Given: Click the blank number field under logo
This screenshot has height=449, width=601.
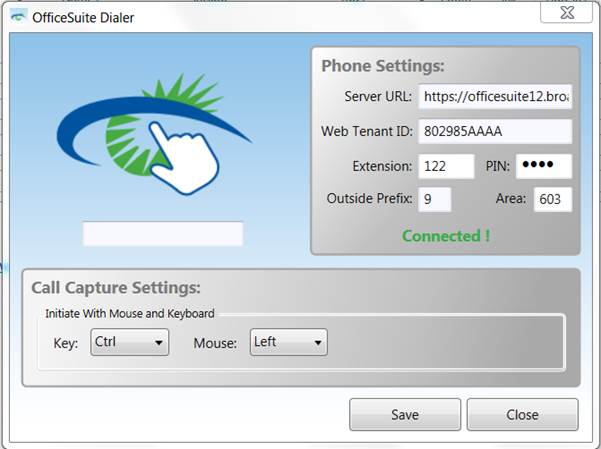Looking at the screenshot, I should [x=163, y=234].
